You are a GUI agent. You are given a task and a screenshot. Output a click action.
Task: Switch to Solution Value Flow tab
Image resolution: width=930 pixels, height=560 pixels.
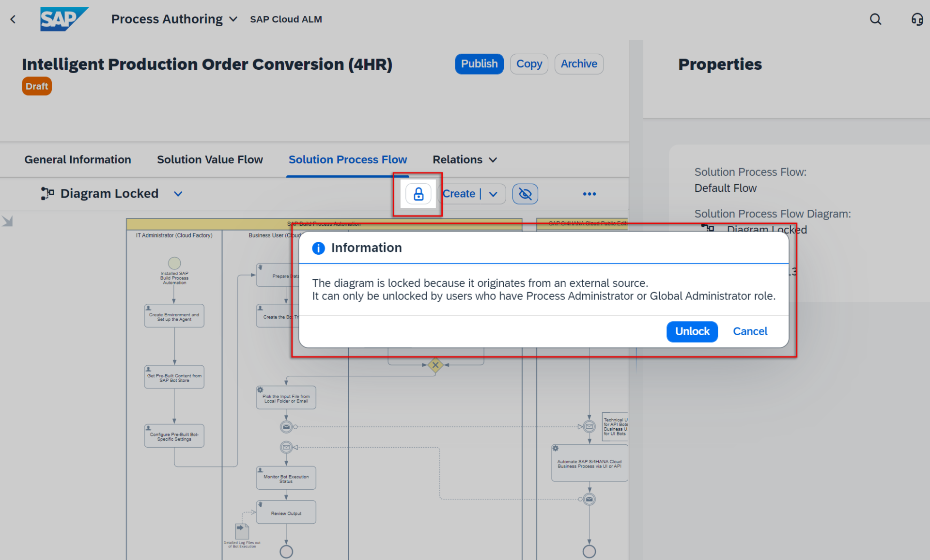[x=210, y=159]
